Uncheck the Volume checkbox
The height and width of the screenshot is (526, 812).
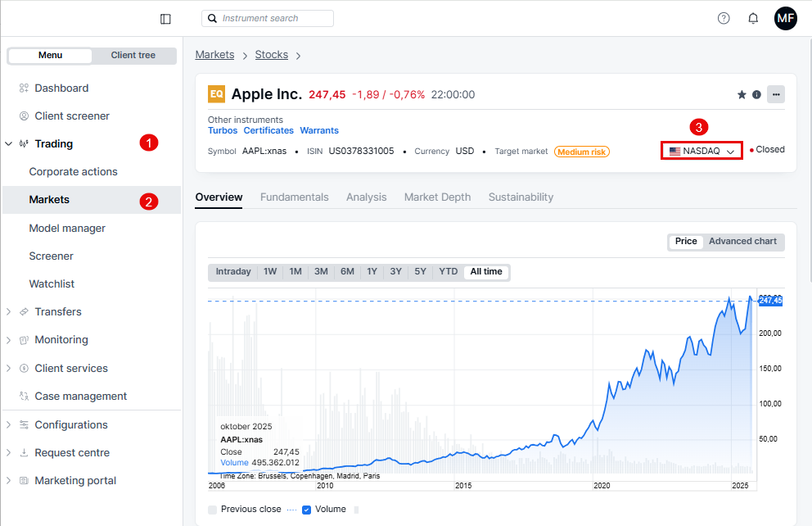306,510
